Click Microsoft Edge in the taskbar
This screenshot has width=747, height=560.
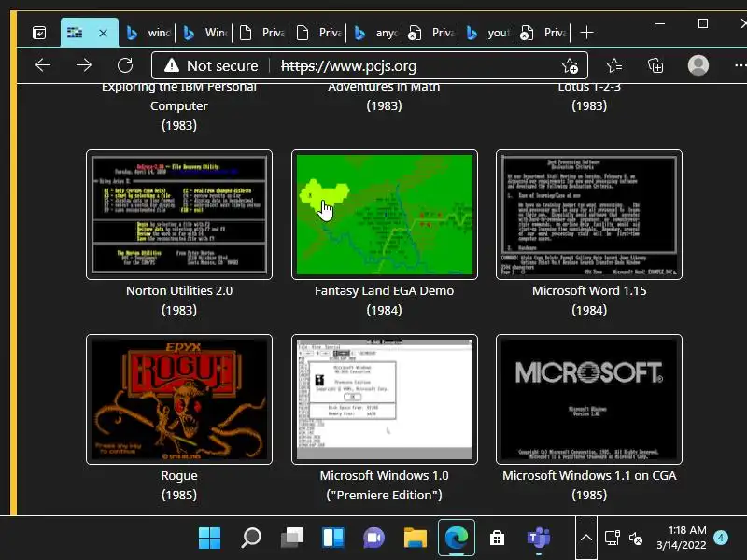[x=457, y=539]
